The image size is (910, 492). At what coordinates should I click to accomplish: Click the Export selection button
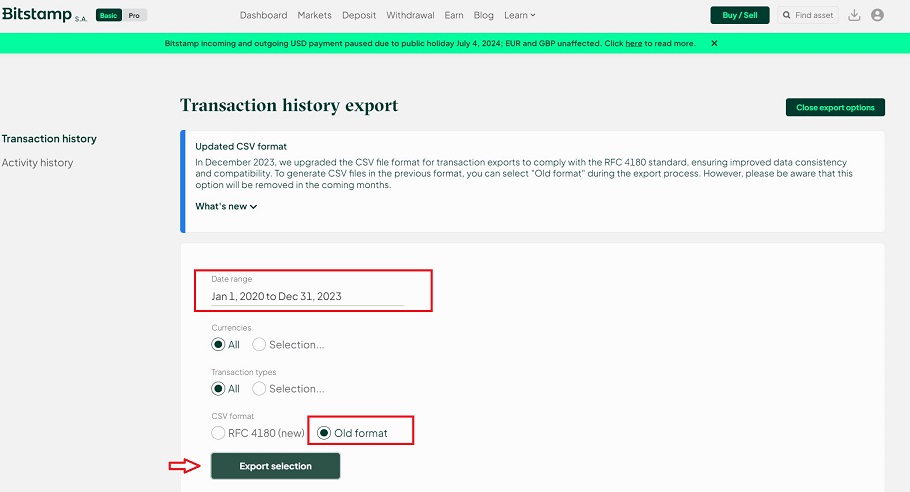[275, 466]
